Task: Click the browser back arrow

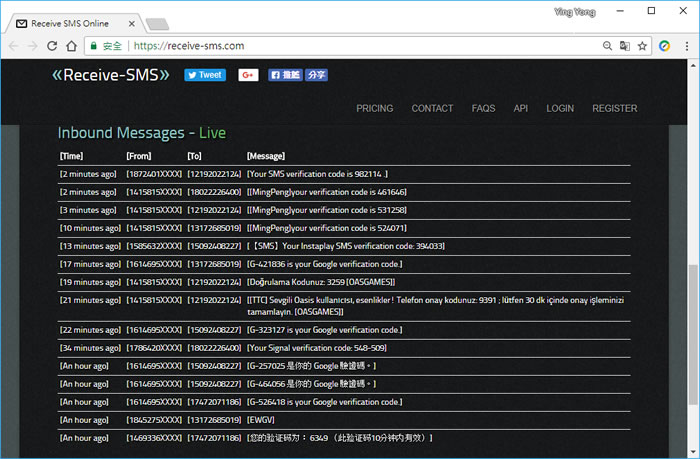Action: point(13,46)
